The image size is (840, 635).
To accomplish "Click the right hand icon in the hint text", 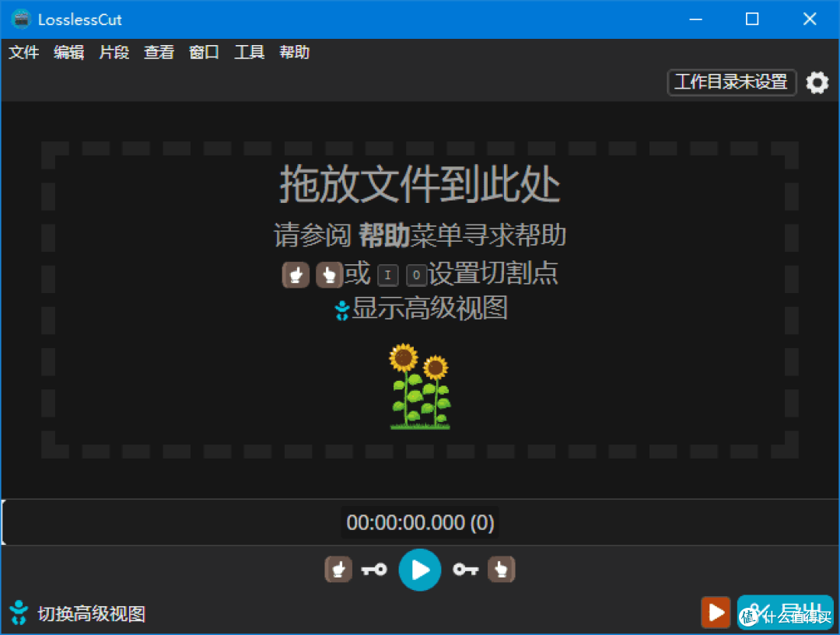I will (329, 275).
